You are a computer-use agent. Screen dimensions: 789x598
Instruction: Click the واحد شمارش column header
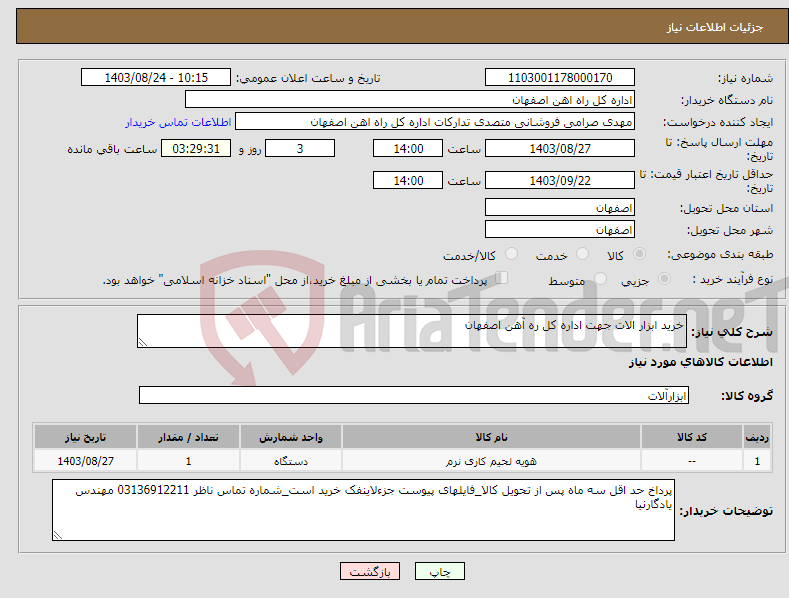pyautogui.click(x=291, y=437)
